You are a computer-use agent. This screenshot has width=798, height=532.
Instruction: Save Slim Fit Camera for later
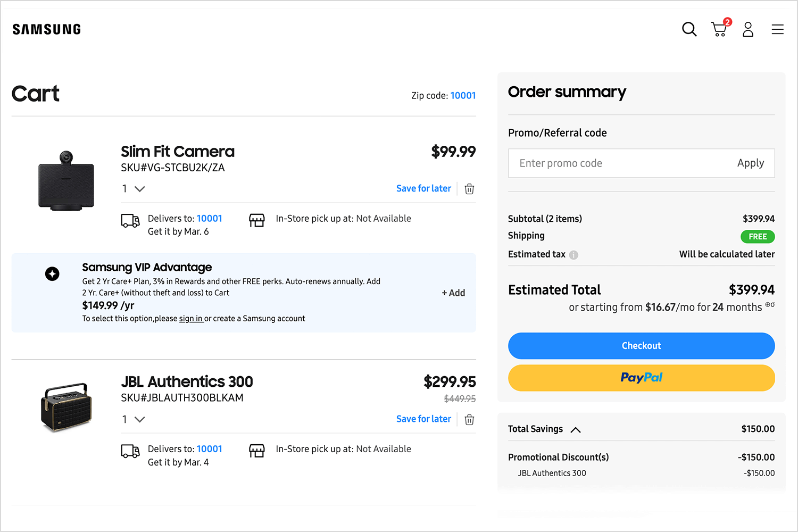(423, 188)
